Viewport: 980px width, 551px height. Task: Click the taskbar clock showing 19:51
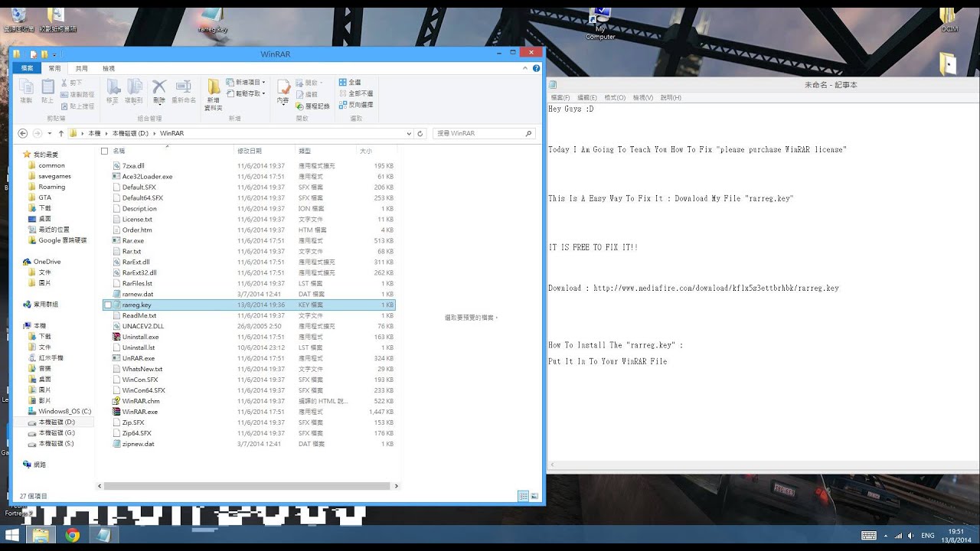tap(956, 536)
